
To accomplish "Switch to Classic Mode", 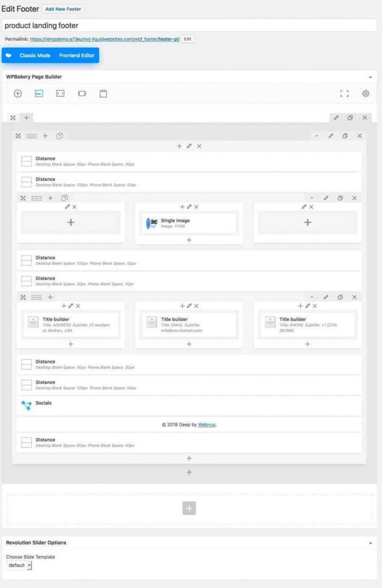I will point(35,56).
